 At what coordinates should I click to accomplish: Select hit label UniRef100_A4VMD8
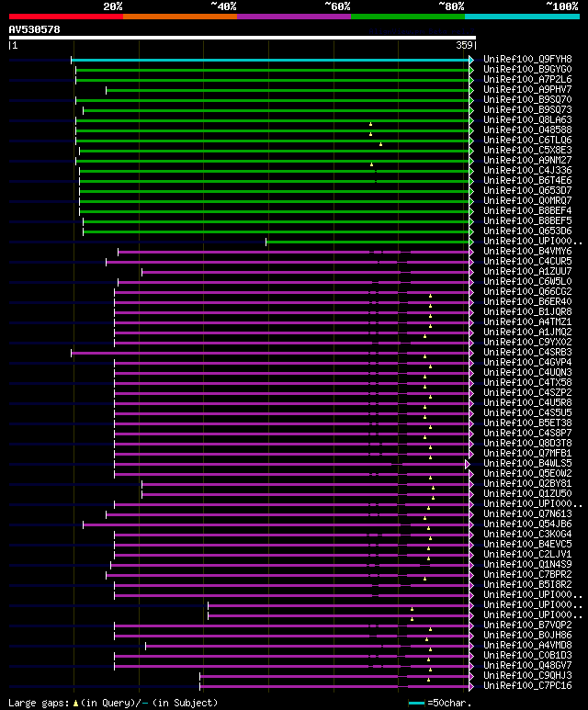point(527,646)
